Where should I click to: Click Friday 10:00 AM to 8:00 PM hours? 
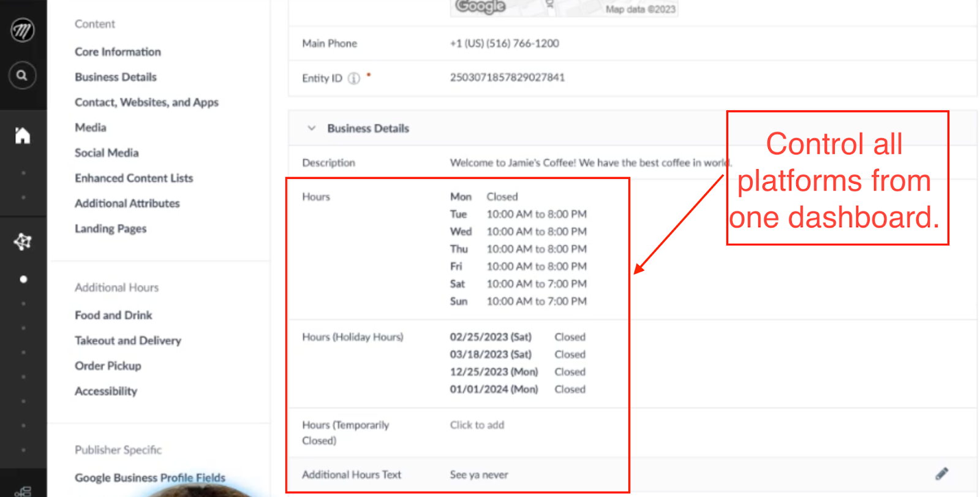tap(518, 267)
